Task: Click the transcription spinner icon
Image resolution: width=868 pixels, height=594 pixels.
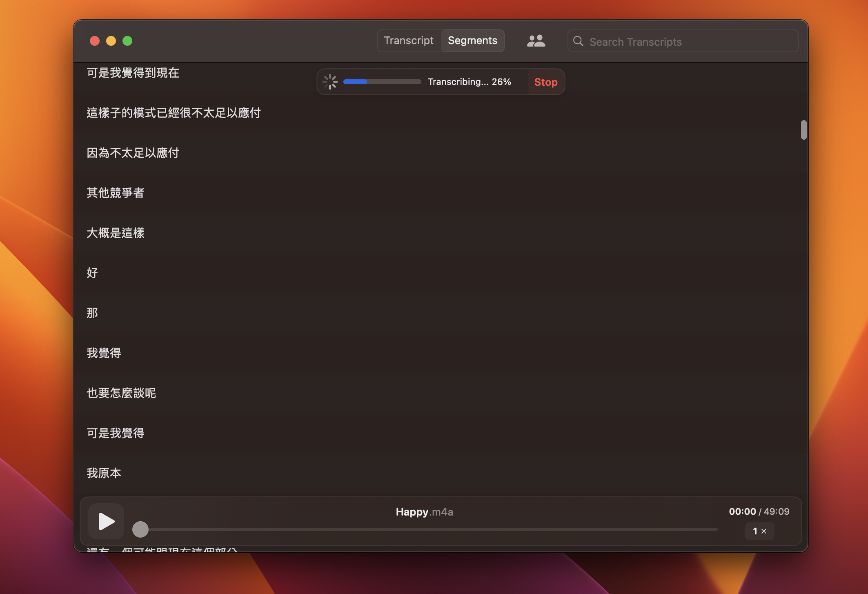Action: point(330,82)
